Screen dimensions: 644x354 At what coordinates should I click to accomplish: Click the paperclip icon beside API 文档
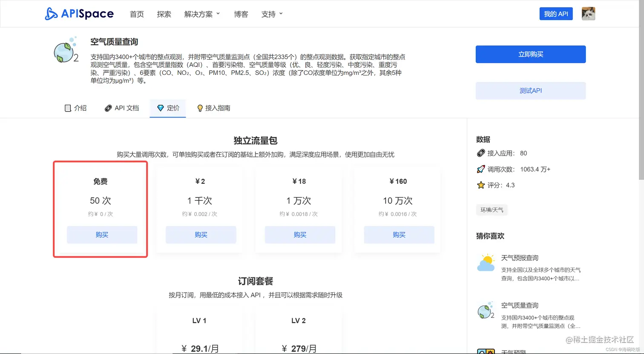109,108
